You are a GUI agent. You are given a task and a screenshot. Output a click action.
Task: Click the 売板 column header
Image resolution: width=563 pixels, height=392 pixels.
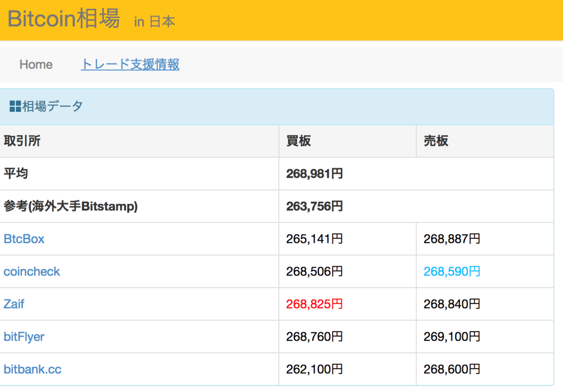(x=436, y=141)
